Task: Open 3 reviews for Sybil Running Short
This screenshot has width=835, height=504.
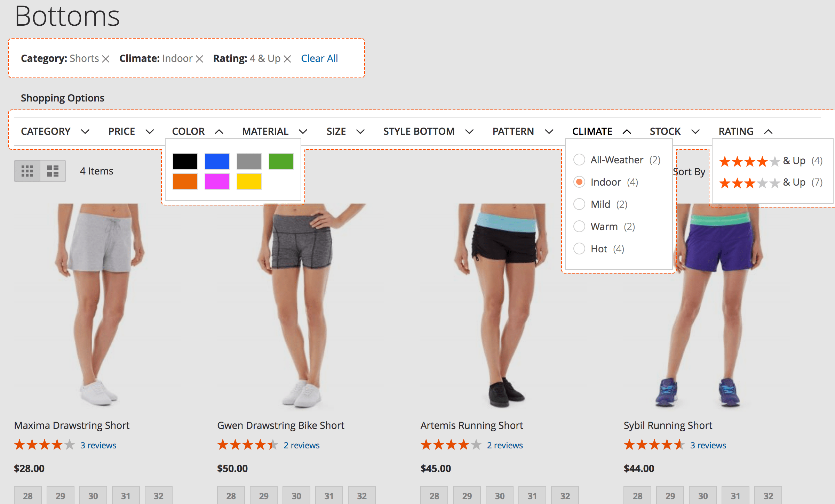Action: point(708,445)
